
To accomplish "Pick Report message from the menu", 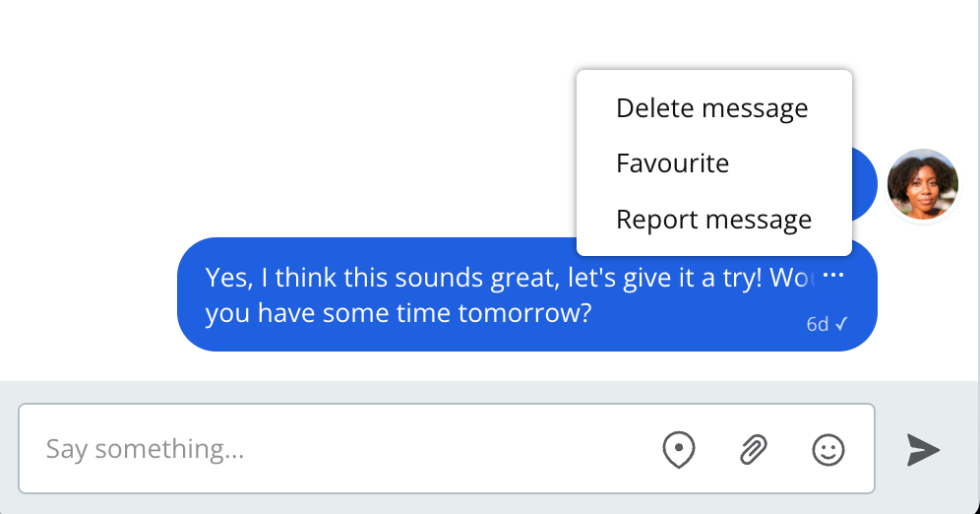I will click(713, 220).
